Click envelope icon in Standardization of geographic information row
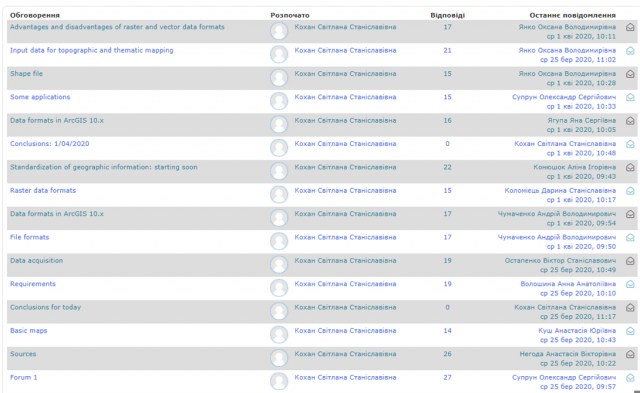Screen dimensions: 640x393 pos(630,167)
